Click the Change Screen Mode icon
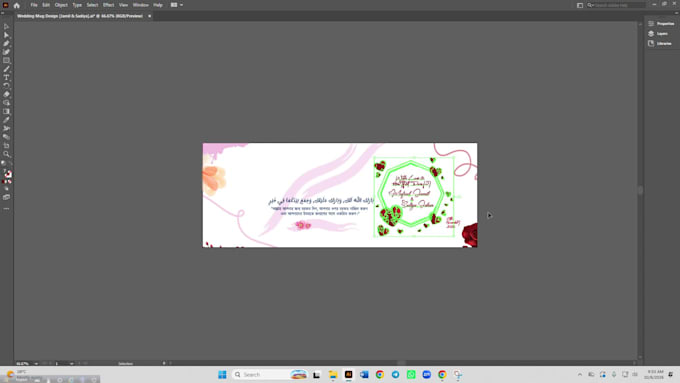This screenshot has height=383, width=680. (6, 197)
